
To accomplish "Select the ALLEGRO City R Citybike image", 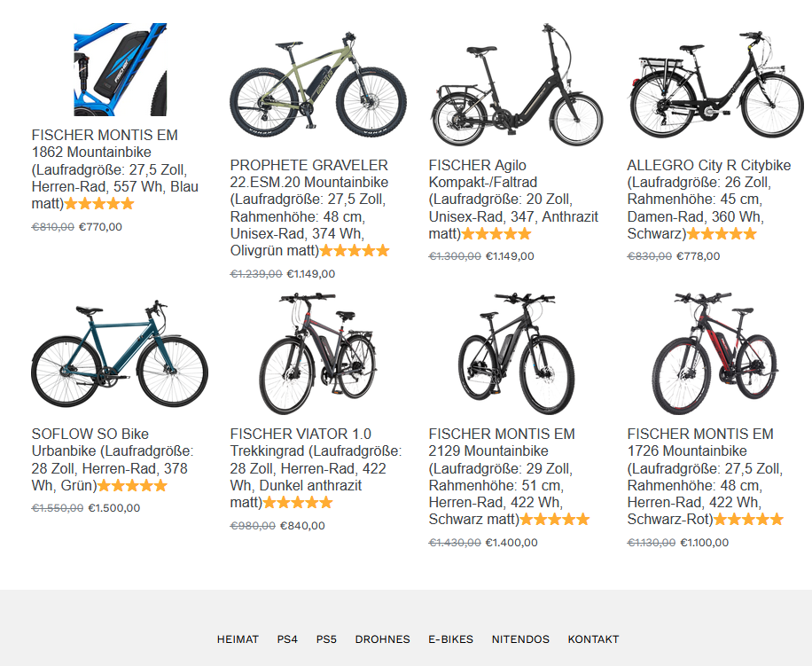I will coord(715,84).
